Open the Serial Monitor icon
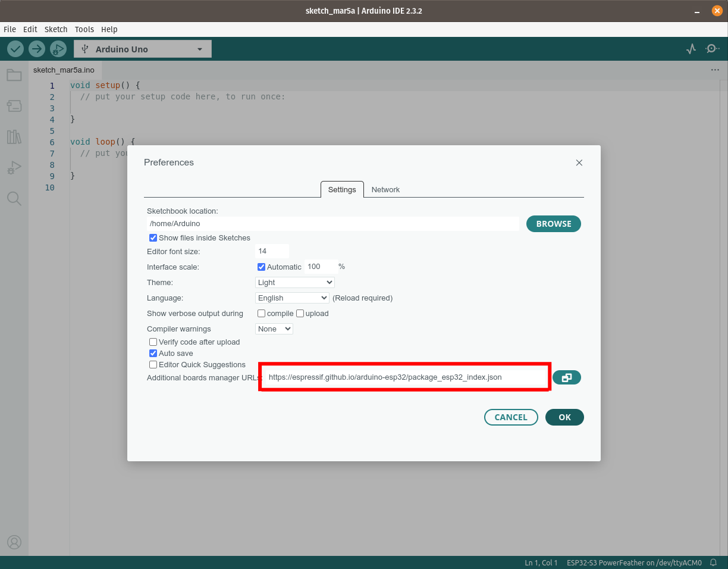Screen dimensions: 728x569 click(712, 49)
